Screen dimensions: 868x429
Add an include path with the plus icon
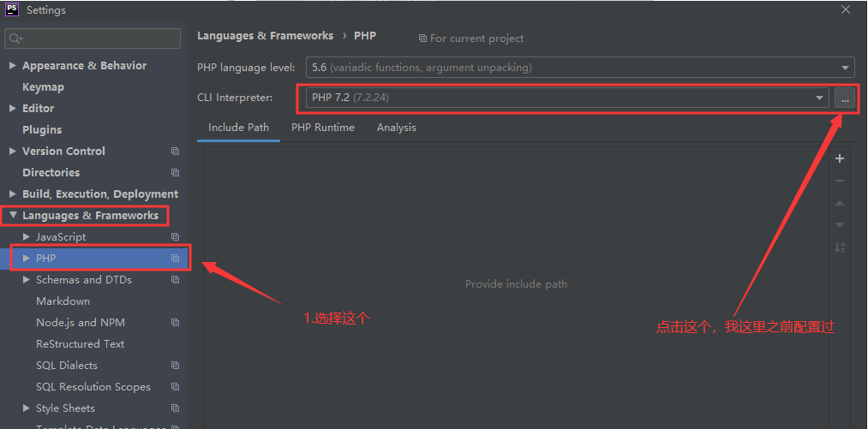[840, 159]
